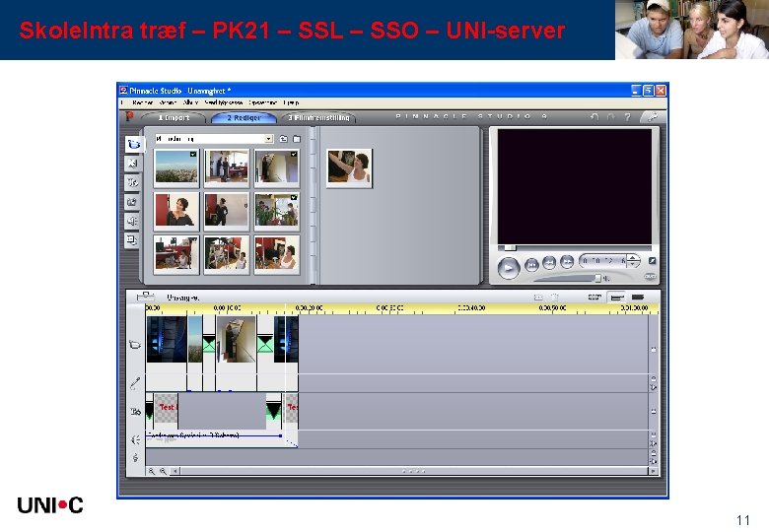769x532 pixels.
Task: Open the Rediger menu
Action: [142, 102]
